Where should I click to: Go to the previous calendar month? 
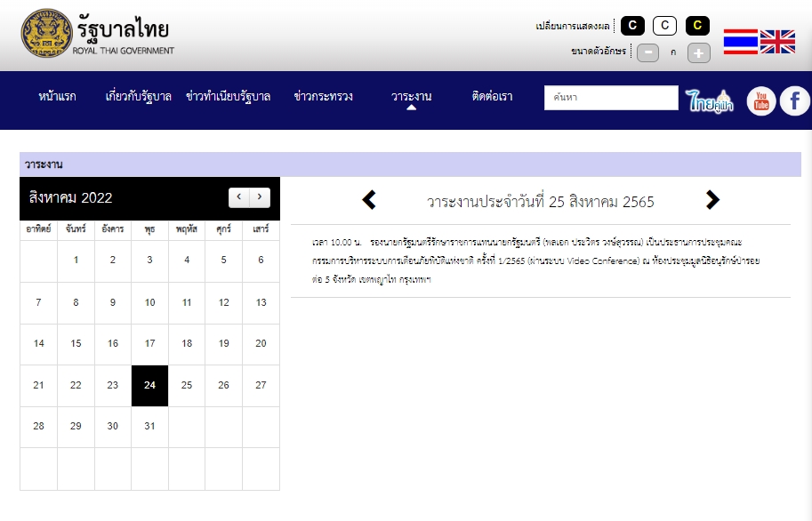238,197
